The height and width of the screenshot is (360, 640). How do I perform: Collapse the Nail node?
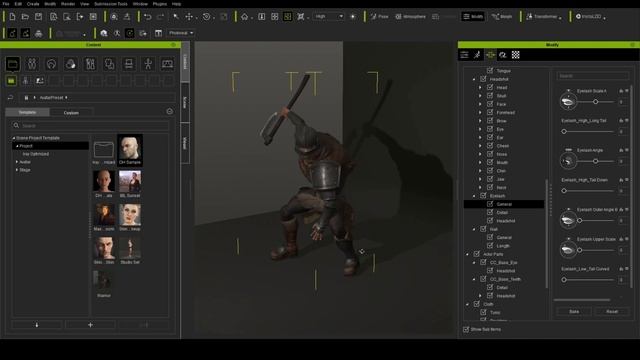click(474, 229)
